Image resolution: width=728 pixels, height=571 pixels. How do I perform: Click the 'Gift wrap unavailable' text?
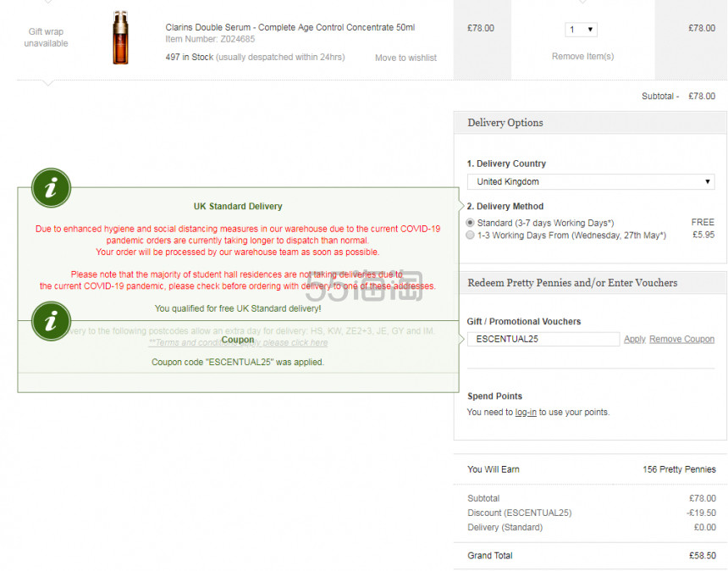click(46, 37)
